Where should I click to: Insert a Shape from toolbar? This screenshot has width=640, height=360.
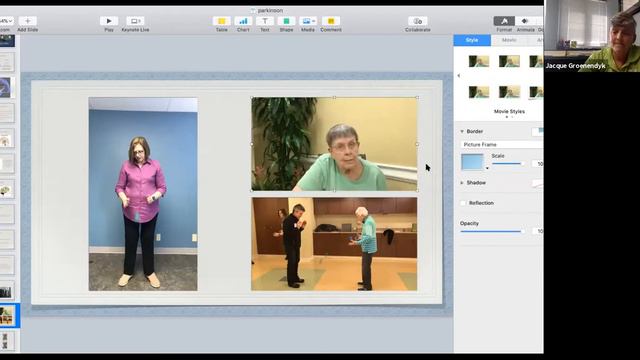pyautogui.click(x=286, y=21)
